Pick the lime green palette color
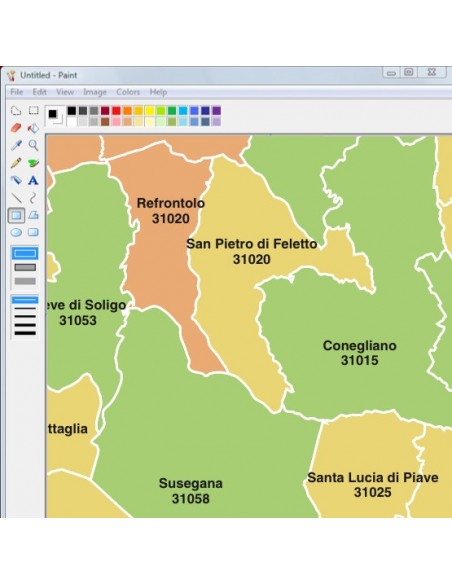 (x=161, y=111)
